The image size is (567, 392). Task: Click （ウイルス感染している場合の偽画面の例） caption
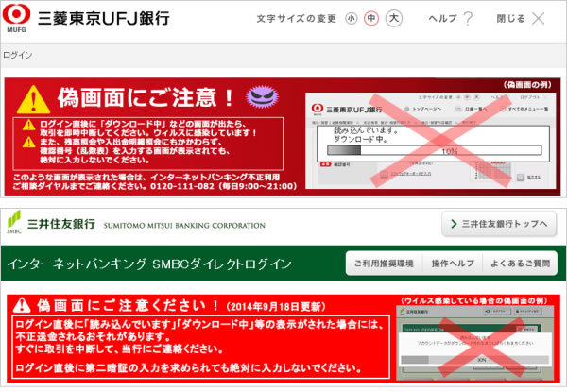[474, 301]
